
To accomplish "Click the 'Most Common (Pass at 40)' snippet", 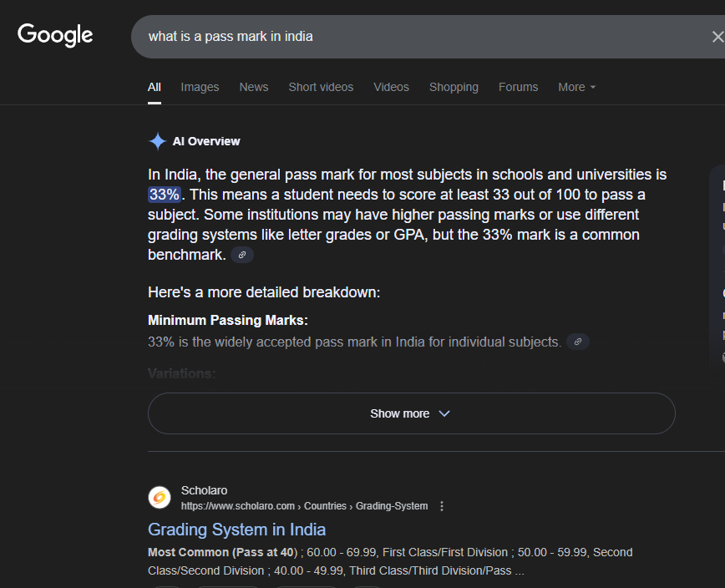I will tap(222, 552).
